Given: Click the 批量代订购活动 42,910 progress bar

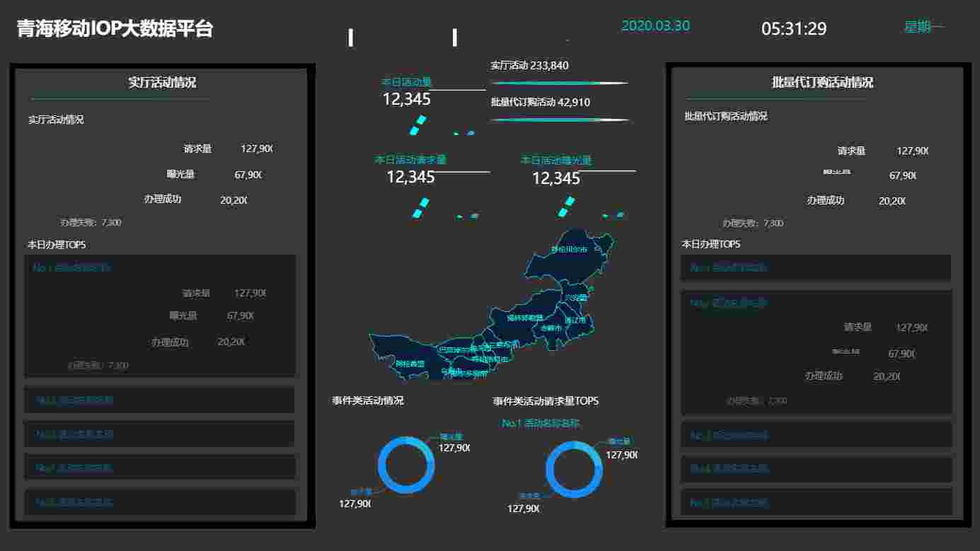Looking at the screenshot, I should click(x=559, y=120).
